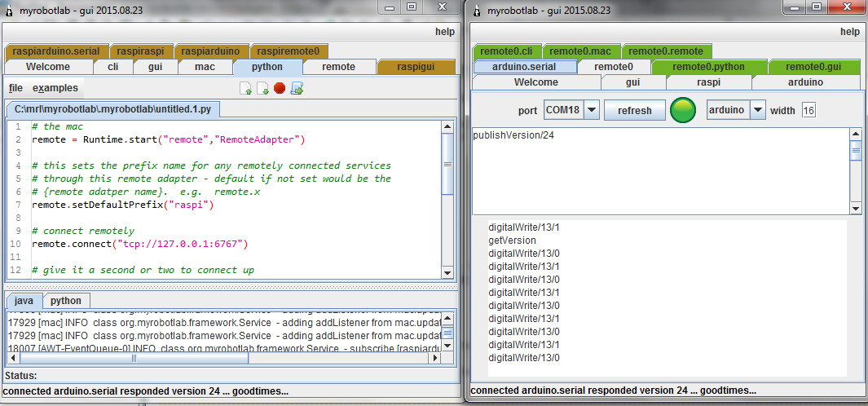Image resolution: width=868 pixels, height=406 pixels.
Task: Click left window status connected arduino.serial message
Action: point(146,391)
